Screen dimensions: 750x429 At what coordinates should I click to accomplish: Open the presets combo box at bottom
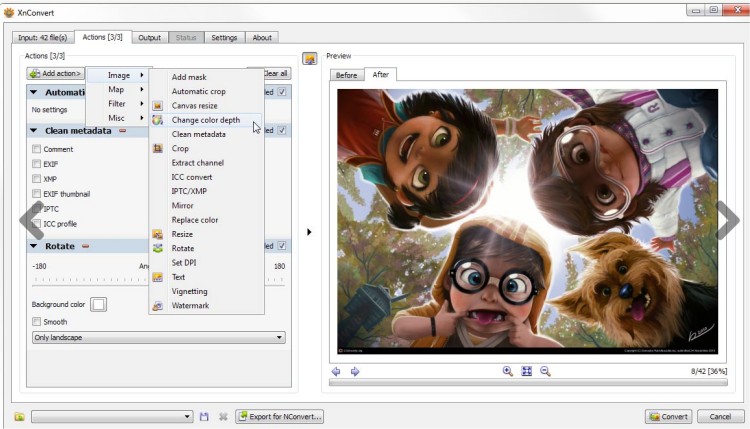click(x=112, y=416)
